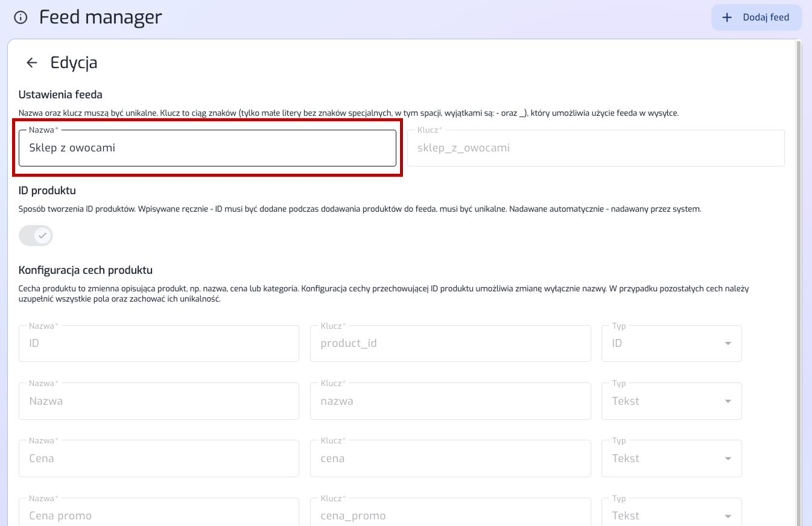This screenshot has height=526, width=812.
Task: Click the attribute name field containing Nazwa
Action: pyautogui.click(x=159, y=401)
